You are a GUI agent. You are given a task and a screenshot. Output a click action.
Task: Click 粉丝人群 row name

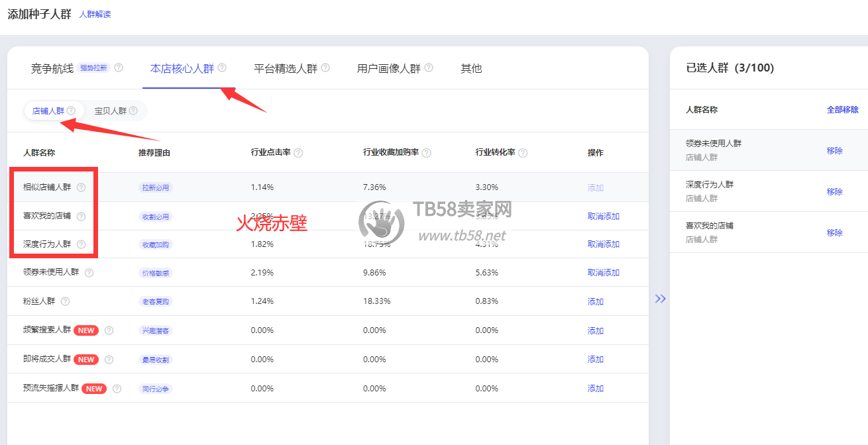point(39,301)
